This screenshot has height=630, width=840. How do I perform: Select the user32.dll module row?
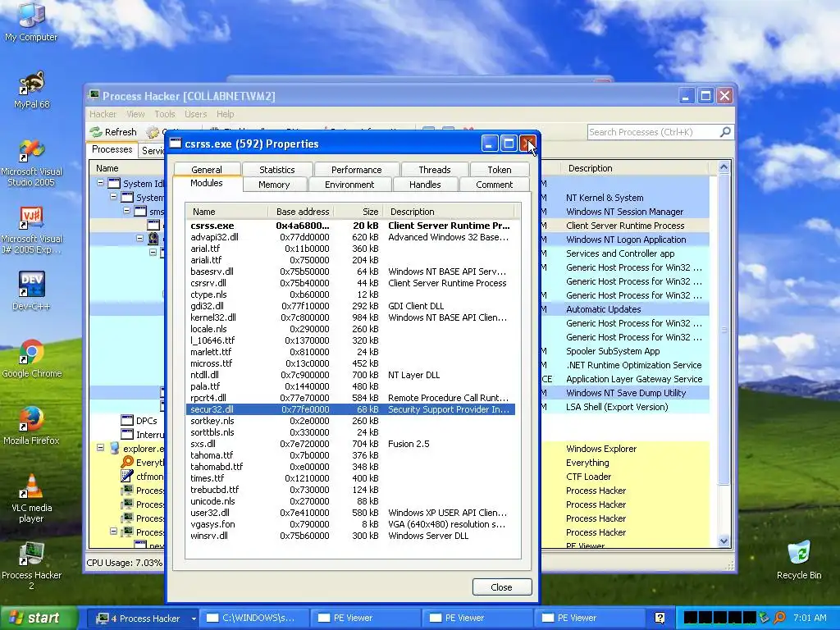[x=350, y=513]
